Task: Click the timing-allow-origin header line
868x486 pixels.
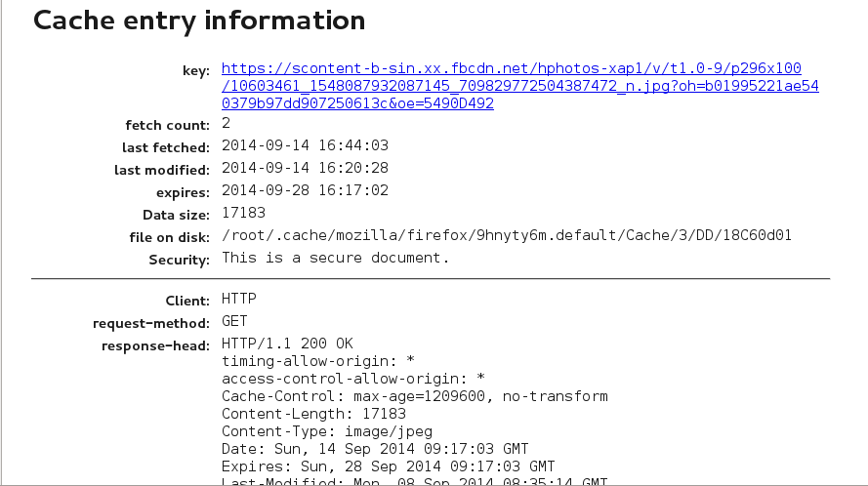Action: coord(318,361)
